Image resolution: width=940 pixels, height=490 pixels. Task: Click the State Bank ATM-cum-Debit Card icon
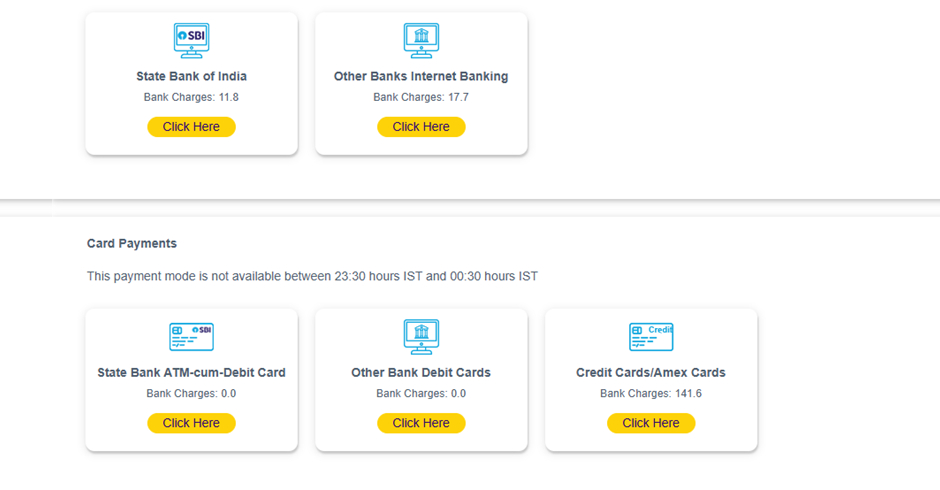point(191,336)
